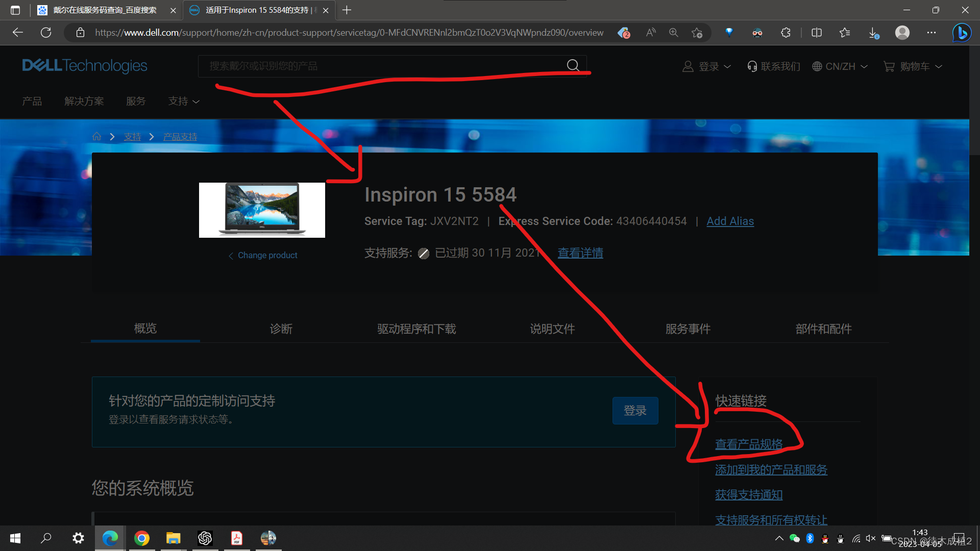980x551 pixels.
Task: Switch to the Baidu search tab
Action: pos(105,10)
